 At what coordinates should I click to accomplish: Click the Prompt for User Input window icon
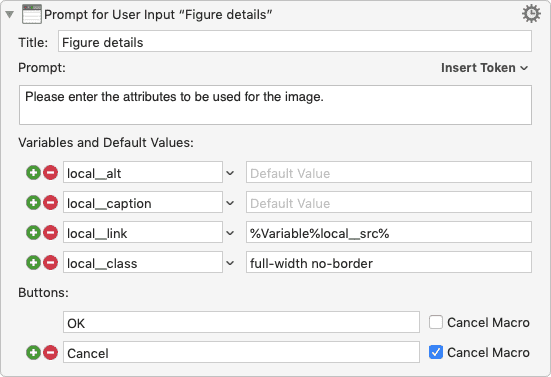point(32,14)
